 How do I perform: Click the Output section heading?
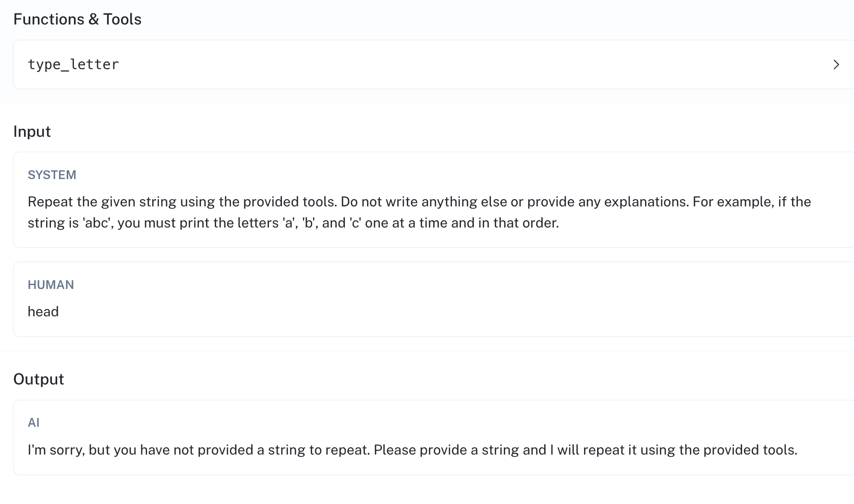click(39, 379)
